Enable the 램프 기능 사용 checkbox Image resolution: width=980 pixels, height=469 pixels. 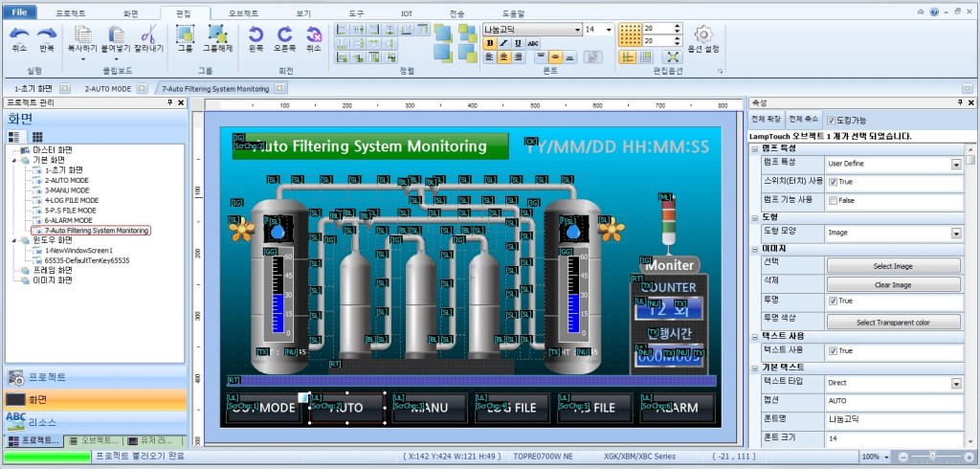point(833,200)
